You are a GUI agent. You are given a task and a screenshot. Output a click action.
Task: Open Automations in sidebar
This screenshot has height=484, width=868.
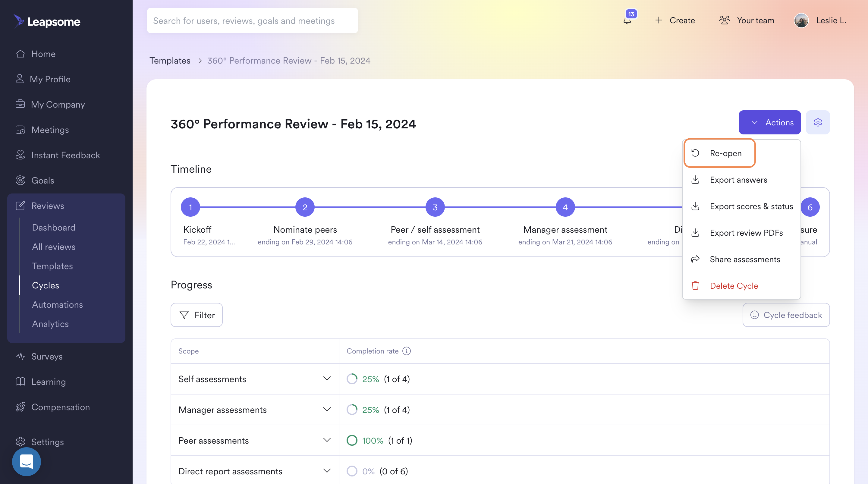(57, 304)
